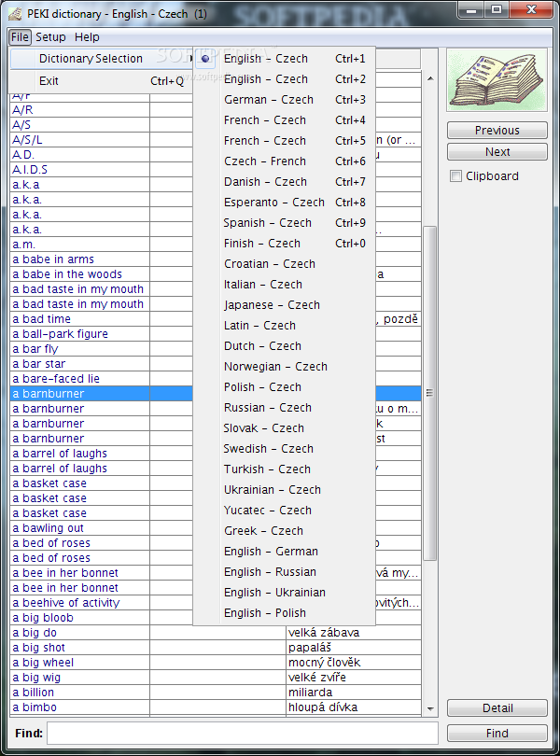Viewport: 560px width, 756px height.
Task: Select the 'a bad time' entry
Action: point(80,319)
